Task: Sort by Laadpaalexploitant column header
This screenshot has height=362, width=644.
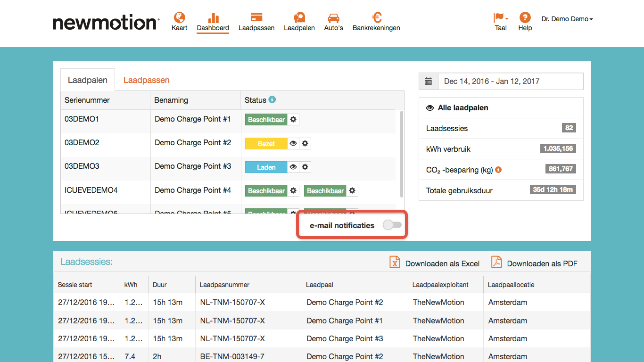Action: (x=446, y=285)
